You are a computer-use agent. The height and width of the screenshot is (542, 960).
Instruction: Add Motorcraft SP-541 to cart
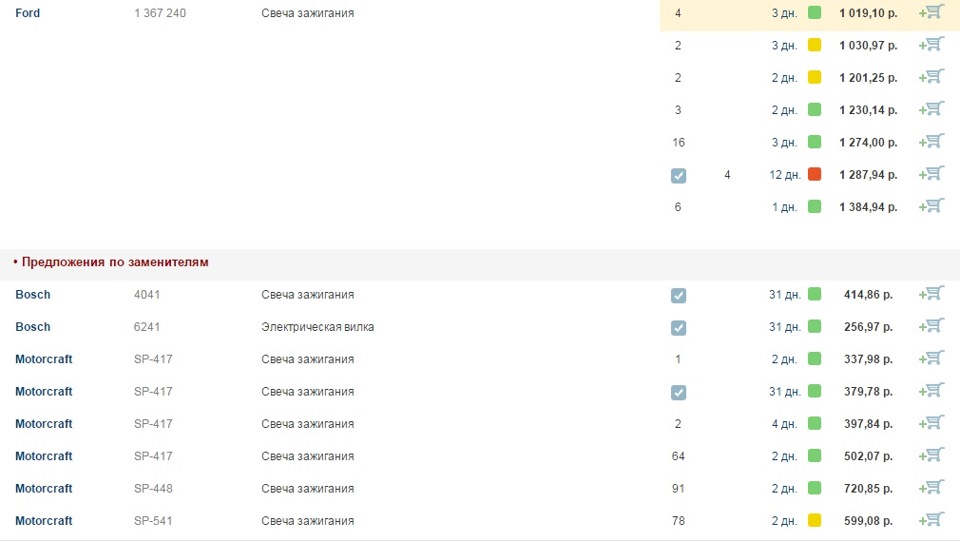[931, 521]
